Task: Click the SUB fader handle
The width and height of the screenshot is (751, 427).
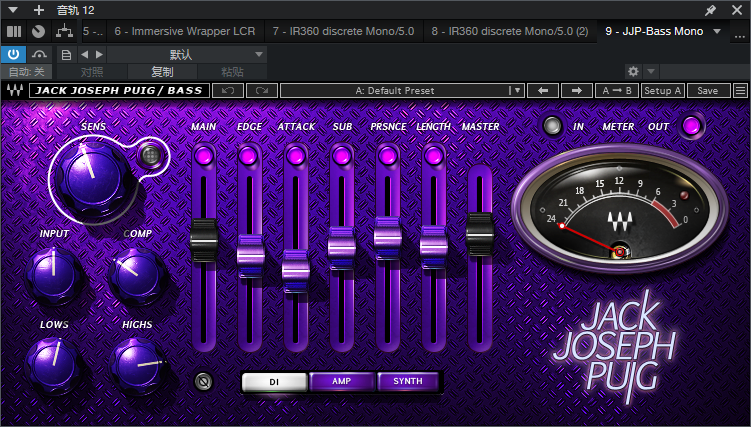Action: tap(341, 247)
